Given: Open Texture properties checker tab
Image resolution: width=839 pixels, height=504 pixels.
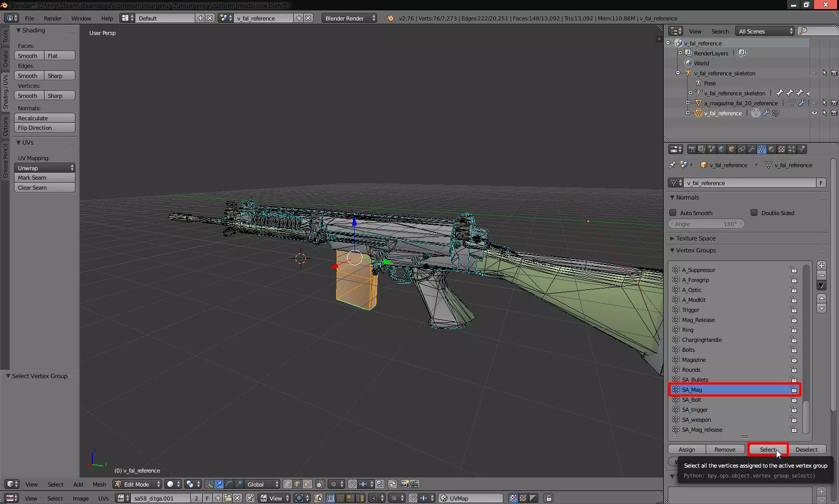Looking at the screenshot, I should [782, 149].
